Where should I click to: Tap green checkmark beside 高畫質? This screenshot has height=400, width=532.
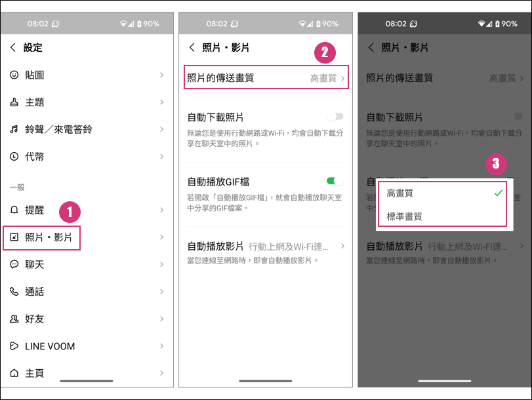(x=498, y=193)
